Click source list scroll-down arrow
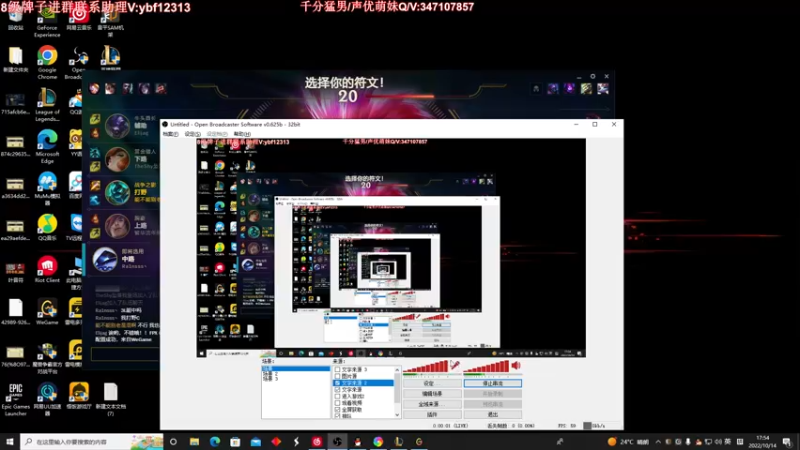 point(397,415)
